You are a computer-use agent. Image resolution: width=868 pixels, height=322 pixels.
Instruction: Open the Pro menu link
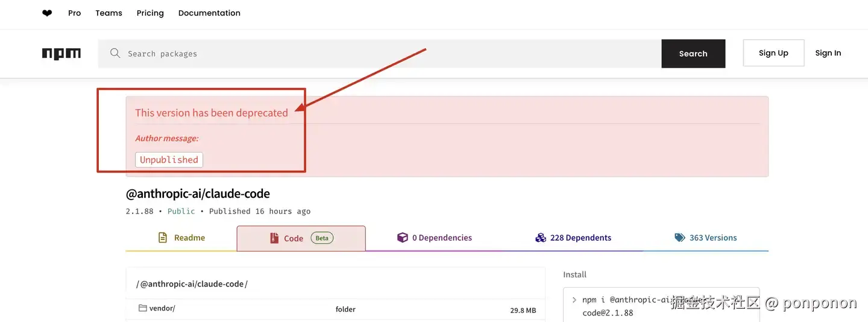click(75, 13)
